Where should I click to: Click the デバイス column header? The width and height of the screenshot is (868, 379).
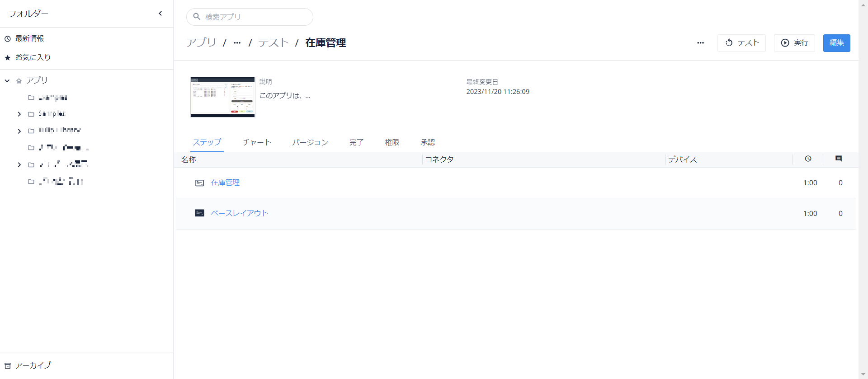tap(683, 159)
